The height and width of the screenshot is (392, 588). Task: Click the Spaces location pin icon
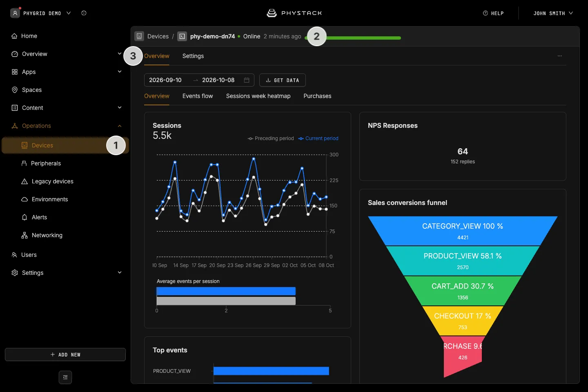pos(15,90)
